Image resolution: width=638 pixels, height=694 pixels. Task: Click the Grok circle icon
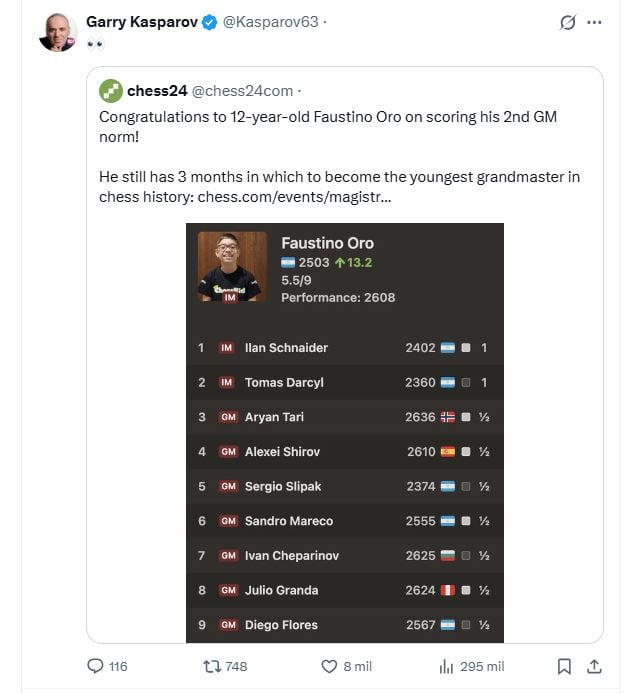[x=568, y=22]
